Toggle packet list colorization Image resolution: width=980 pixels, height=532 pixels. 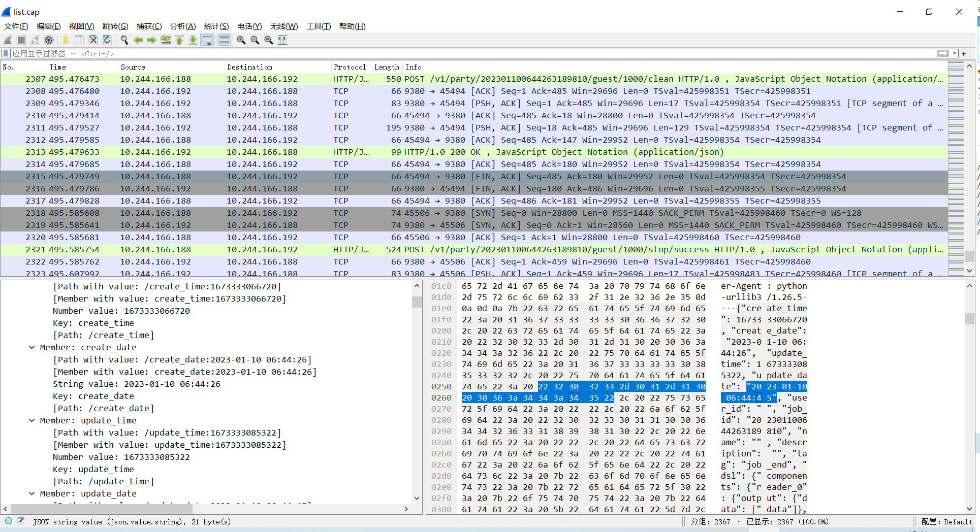coord(225,40)
